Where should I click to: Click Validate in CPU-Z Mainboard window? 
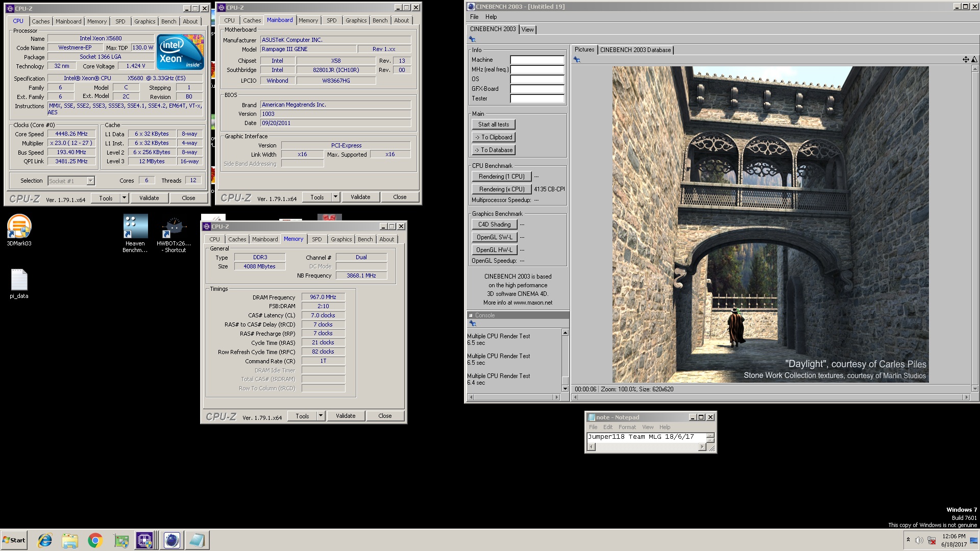[x=360, y=197]
